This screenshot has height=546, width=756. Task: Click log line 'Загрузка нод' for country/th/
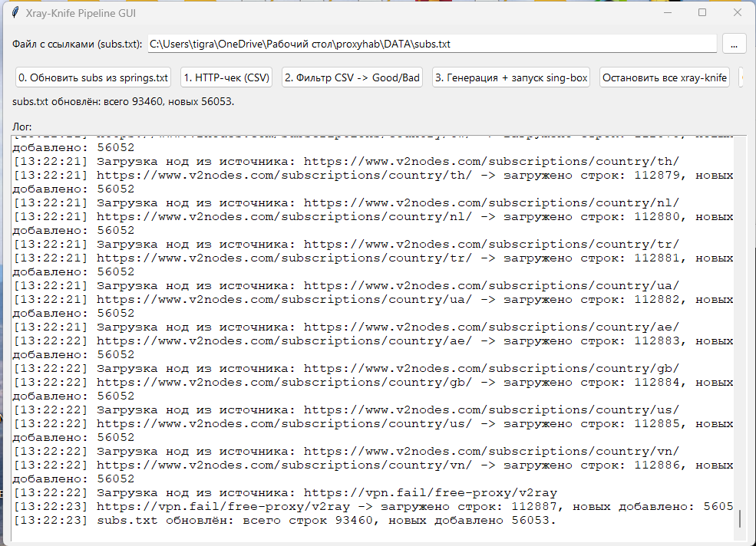click(x=346, y=162)
